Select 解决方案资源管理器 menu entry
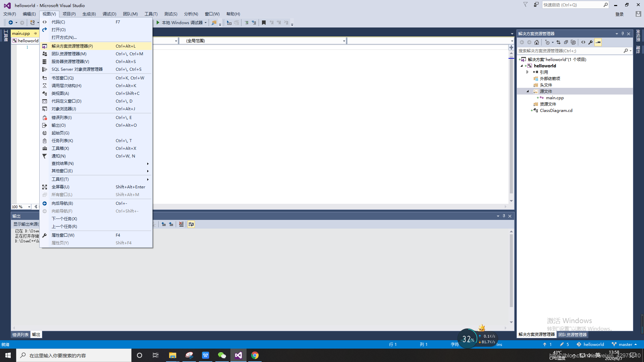644x362 pixels. click(x=96, y=46)
